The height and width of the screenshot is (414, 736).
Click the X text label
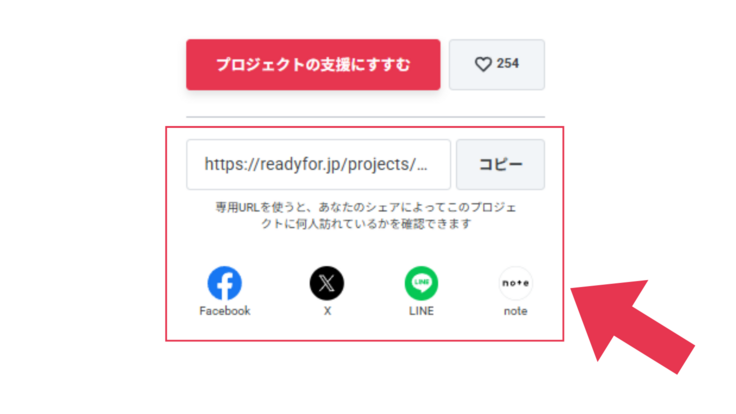327,311
